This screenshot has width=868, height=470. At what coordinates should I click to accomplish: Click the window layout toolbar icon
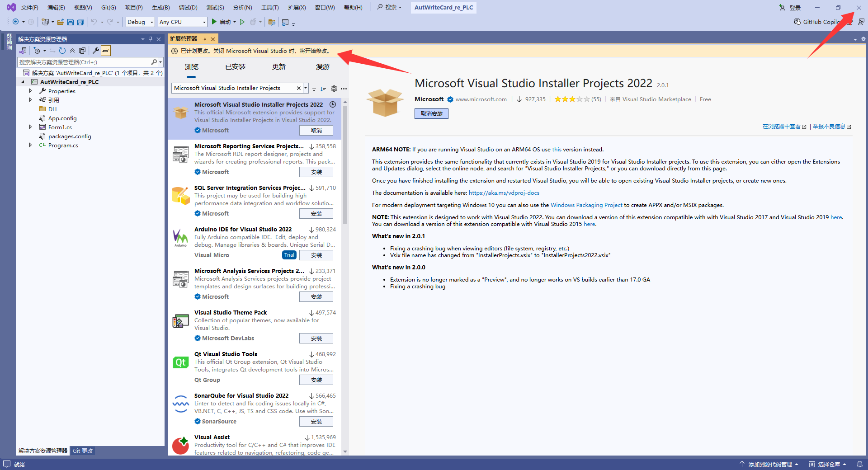(285, 22)
